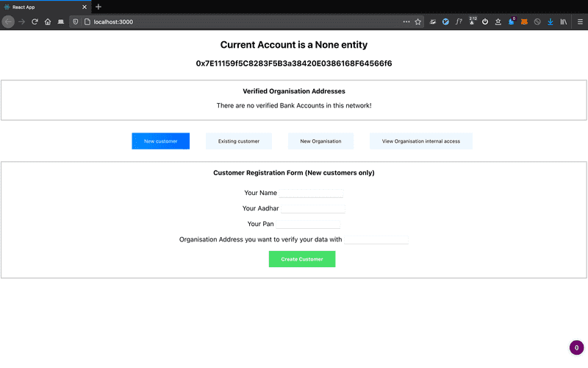Open the MetaMask fox extension
The width and height of the screenshot is (588, 368).
[524, 22]
